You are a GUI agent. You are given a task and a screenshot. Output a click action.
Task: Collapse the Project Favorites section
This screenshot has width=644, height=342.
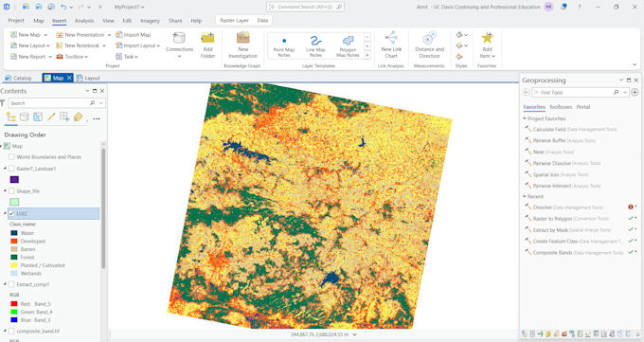point(525,118)
